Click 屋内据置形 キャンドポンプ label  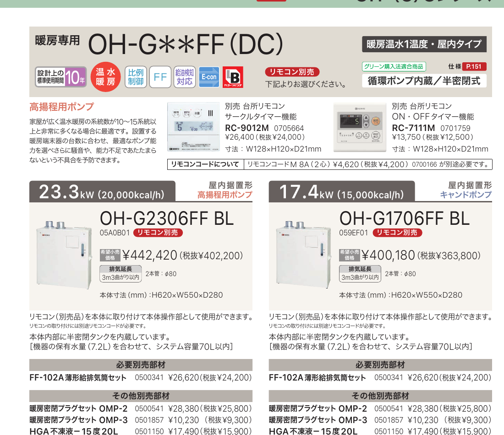[466, 190]
